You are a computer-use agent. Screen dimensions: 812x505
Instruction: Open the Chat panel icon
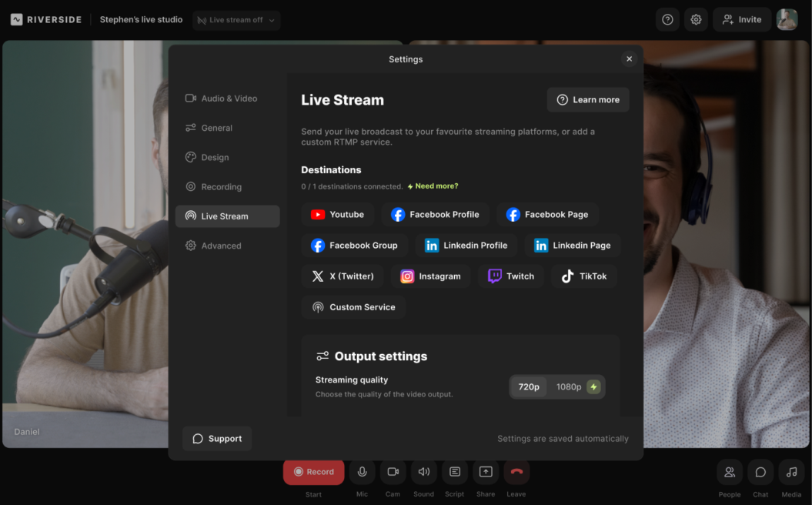pos(760,472)
